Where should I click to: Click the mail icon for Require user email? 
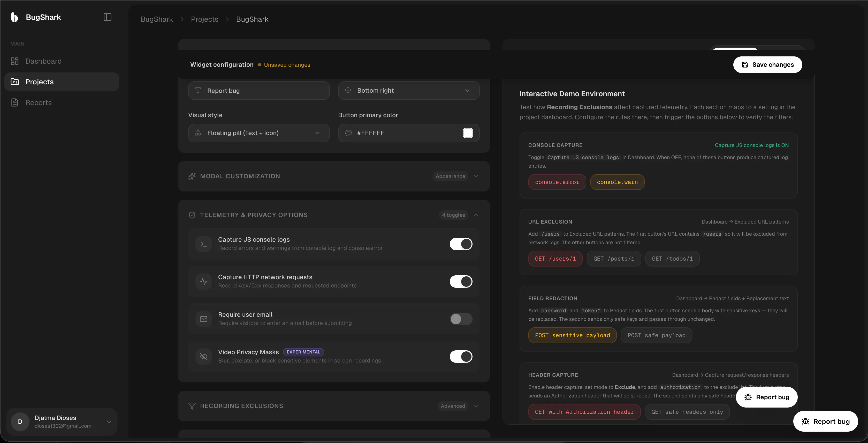point(203,319)
